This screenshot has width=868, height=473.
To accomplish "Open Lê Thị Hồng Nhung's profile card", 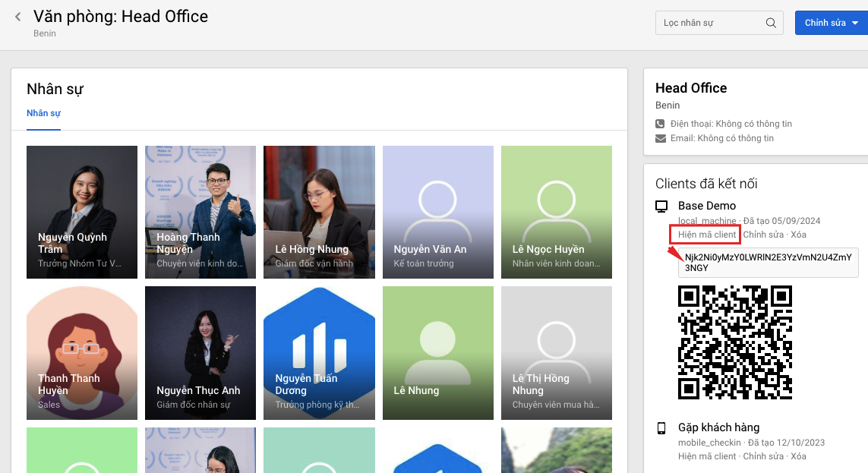I will pos(557,353).
